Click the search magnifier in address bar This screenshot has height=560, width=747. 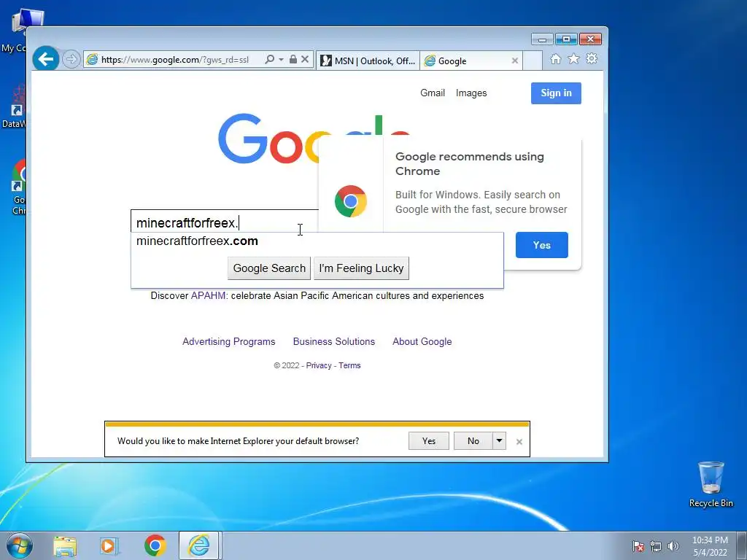click(x=269, y=60)
